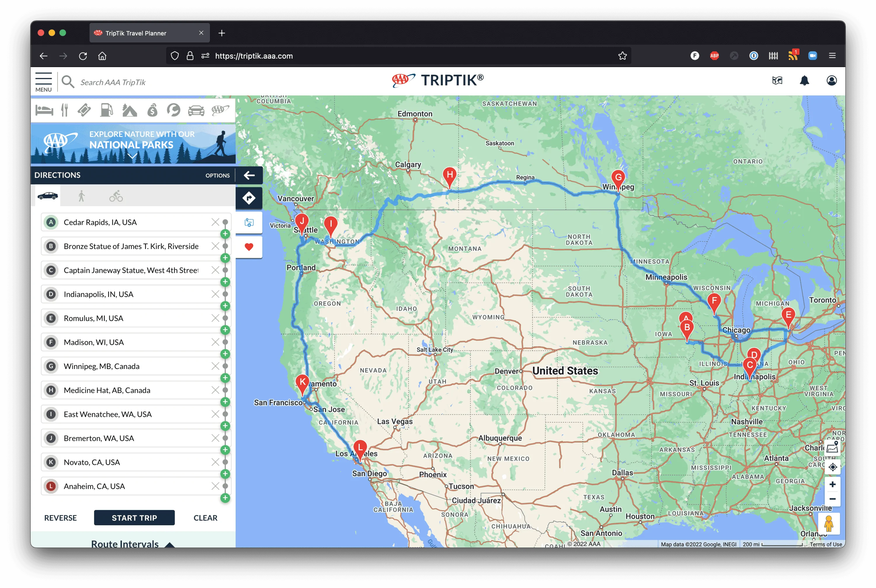Click the map book icon in header
This screenshot has height=588, width=876.
pyautogui.click(x=777, y=81)
